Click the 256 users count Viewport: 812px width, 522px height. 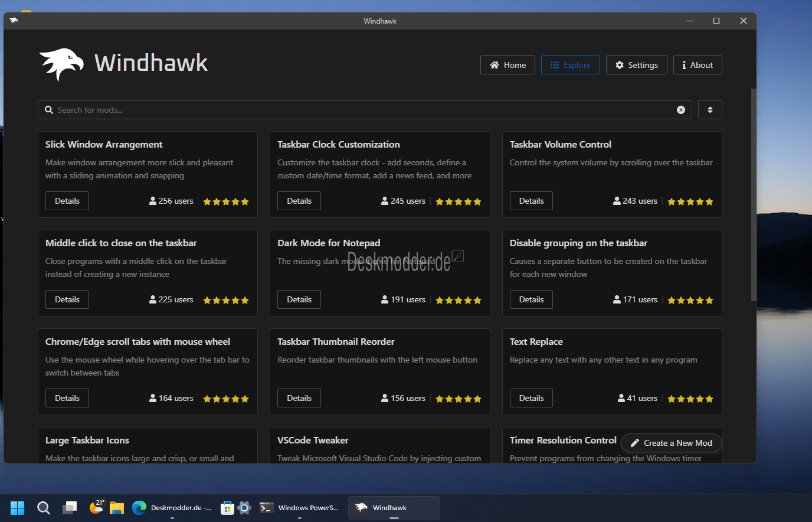pyautogui.click(x=171, y=201)
